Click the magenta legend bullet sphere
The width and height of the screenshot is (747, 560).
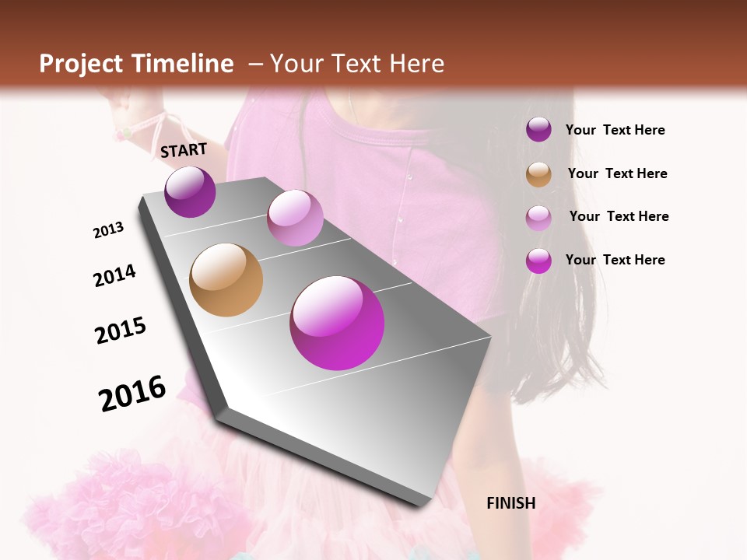point(540,259)
